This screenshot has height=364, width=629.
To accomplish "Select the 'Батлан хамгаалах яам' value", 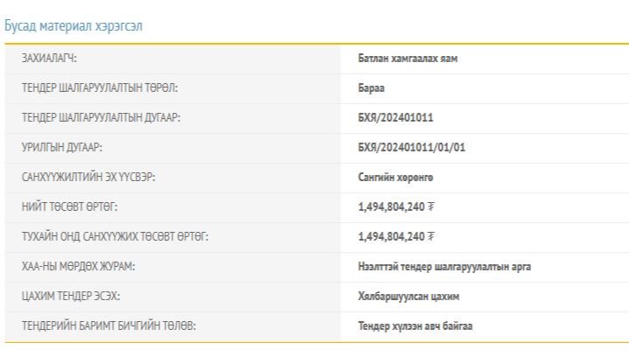I will 408,58.
